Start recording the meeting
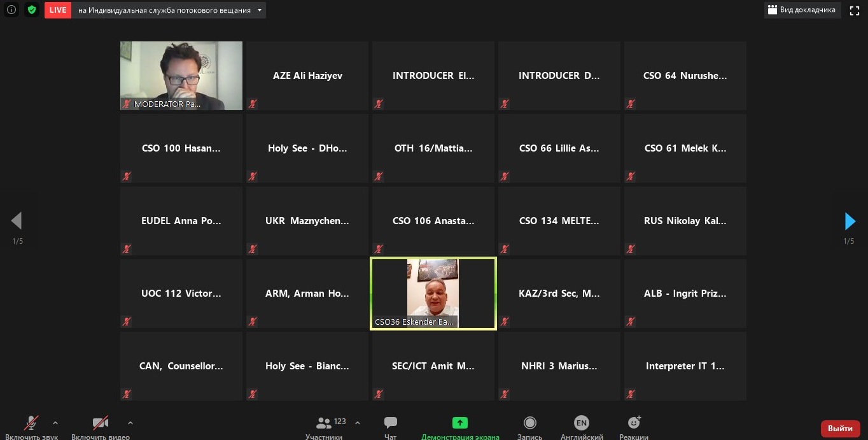868x440 pixels. click(529, 426)
